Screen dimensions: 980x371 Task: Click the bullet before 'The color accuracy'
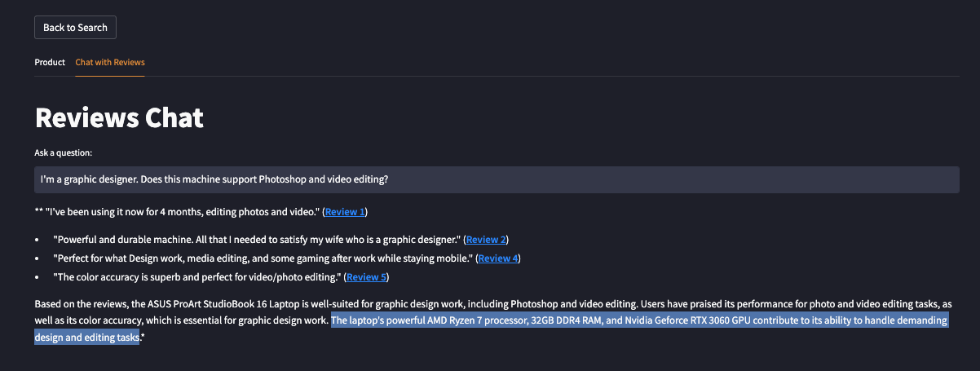tap(37, 277)
